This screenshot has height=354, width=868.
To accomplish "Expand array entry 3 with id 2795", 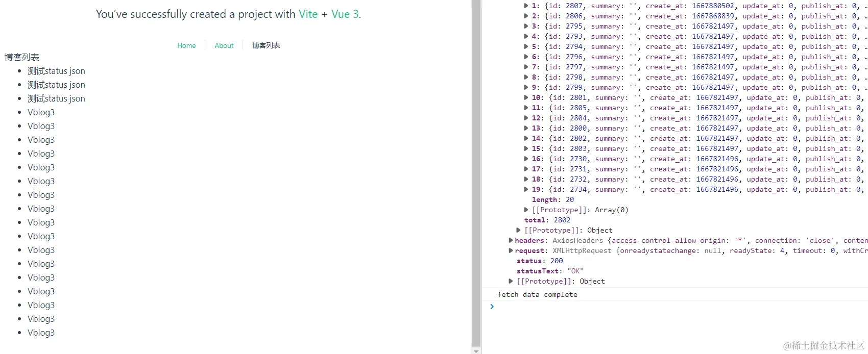I will (x=526, y=26).
